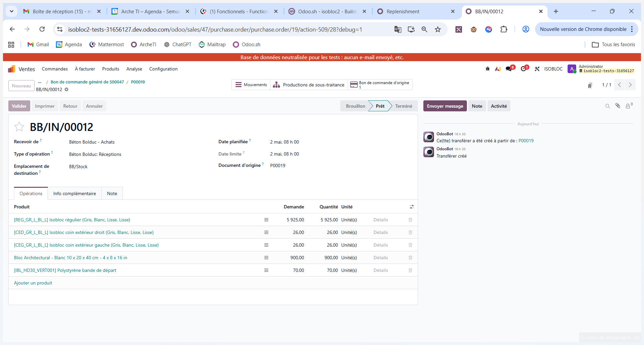The width and height of the screenshot is (644, 345).
Task: Open forecast list icon for Isobloc coin extérieur droit
Action: (x=266, y=232)
